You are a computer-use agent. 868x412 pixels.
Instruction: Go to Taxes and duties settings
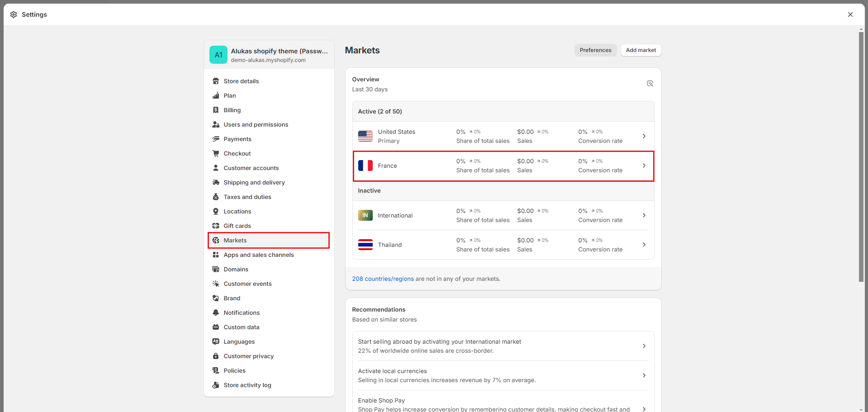(247, 197)
